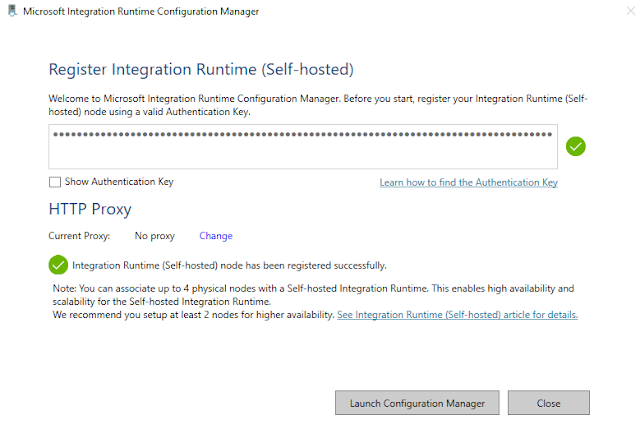Click the 'Microsoft Integration Runtime Configuration Manager' window title
The image size is (640, 443).
pos(141,11)
